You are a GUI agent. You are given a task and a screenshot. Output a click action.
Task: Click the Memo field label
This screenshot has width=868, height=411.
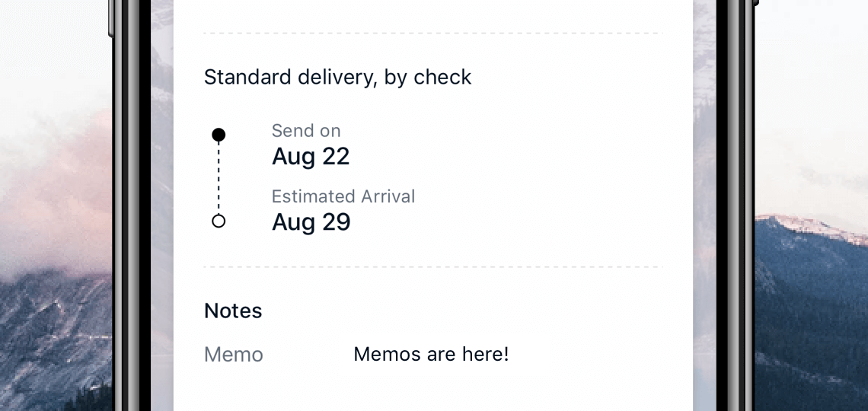(x=234, y=354)
